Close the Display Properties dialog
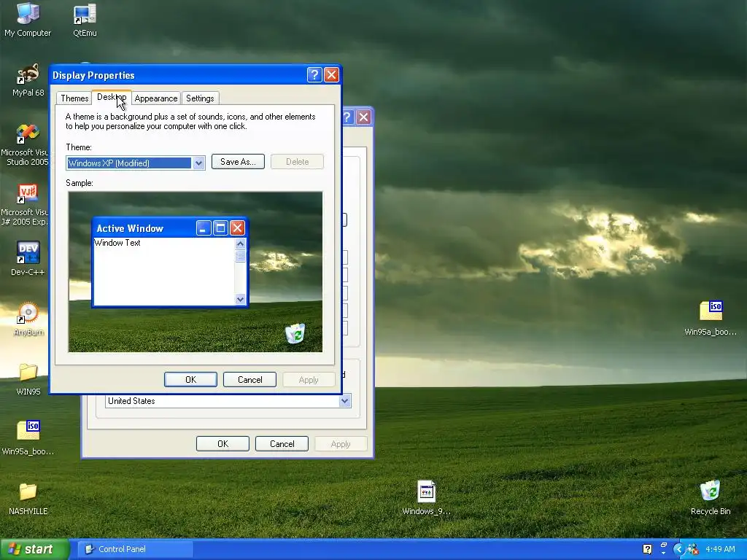 331,75
